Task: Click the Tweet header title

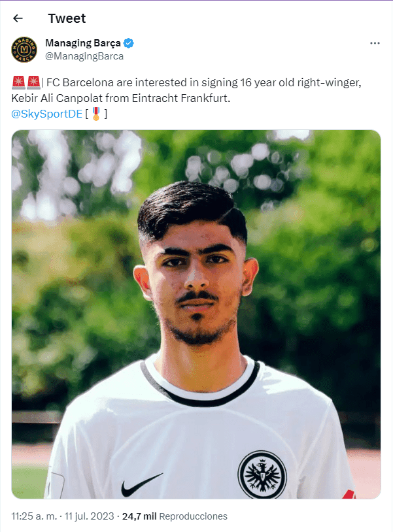Action: [x=67, y=18]
